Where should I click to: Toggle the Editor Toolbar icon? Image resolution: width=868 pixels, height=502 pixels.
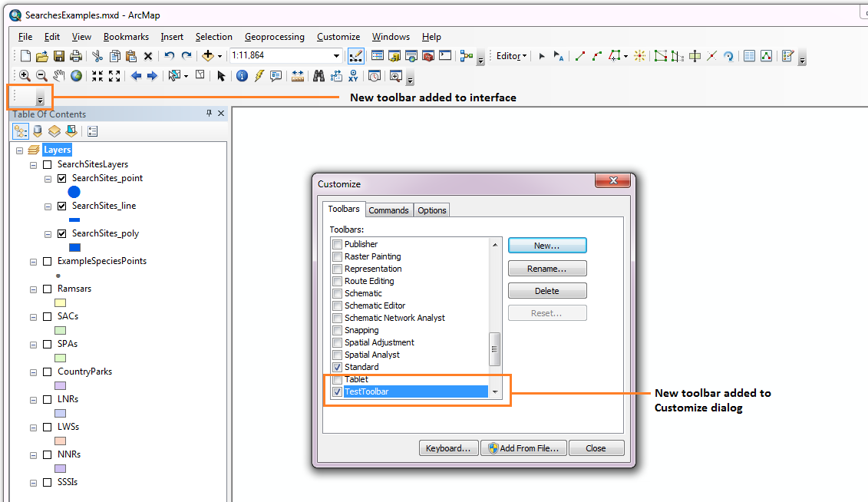[355, 56]
